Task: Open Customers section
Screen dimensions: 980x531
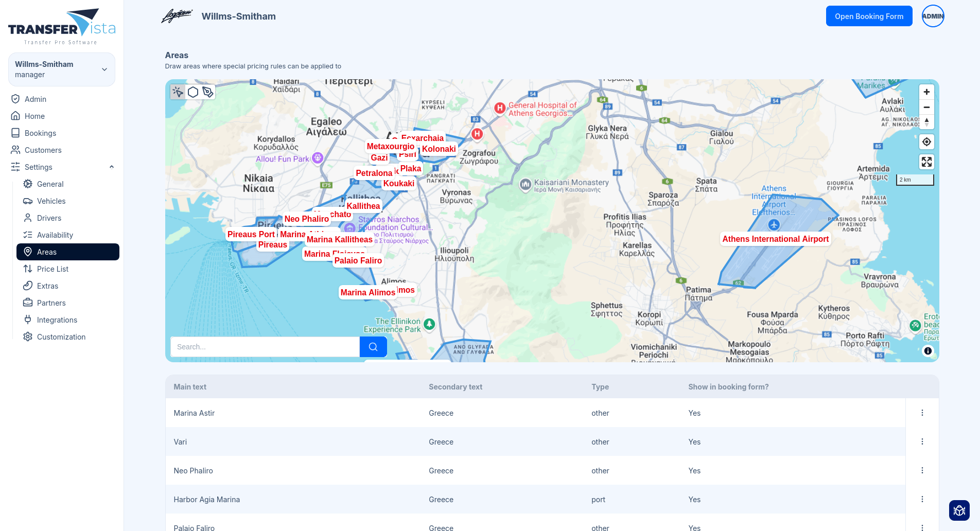Action: [43, 150]
